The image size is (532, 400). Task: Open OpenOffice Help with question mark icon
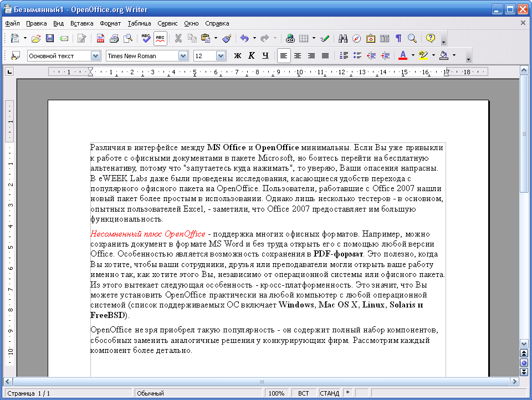[x=431, y=38]
